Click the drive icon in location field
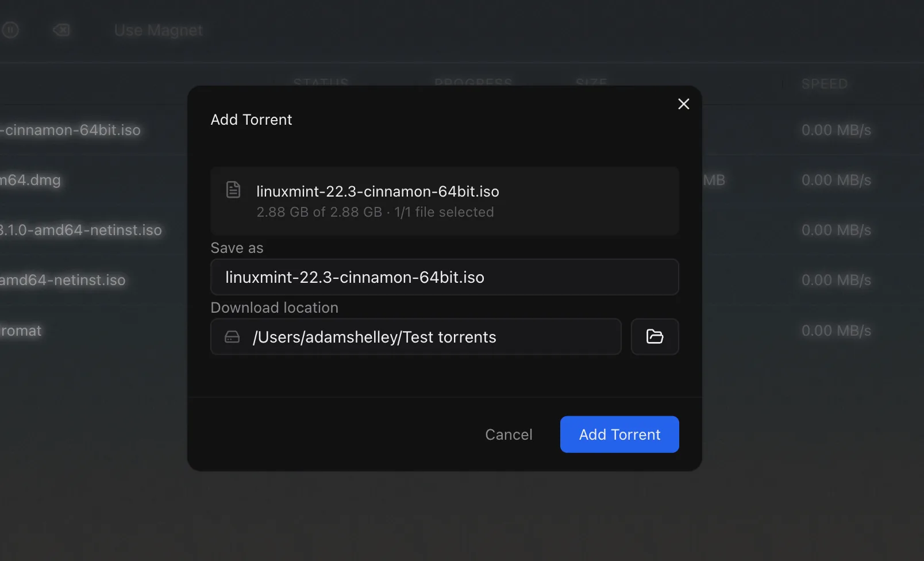 [x=232, y=337]
